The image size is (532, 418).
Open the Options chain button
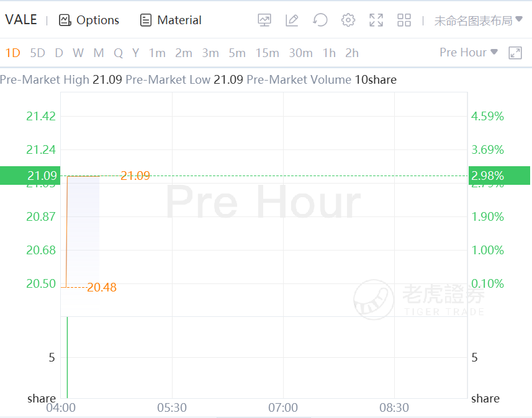pos(89,20)
